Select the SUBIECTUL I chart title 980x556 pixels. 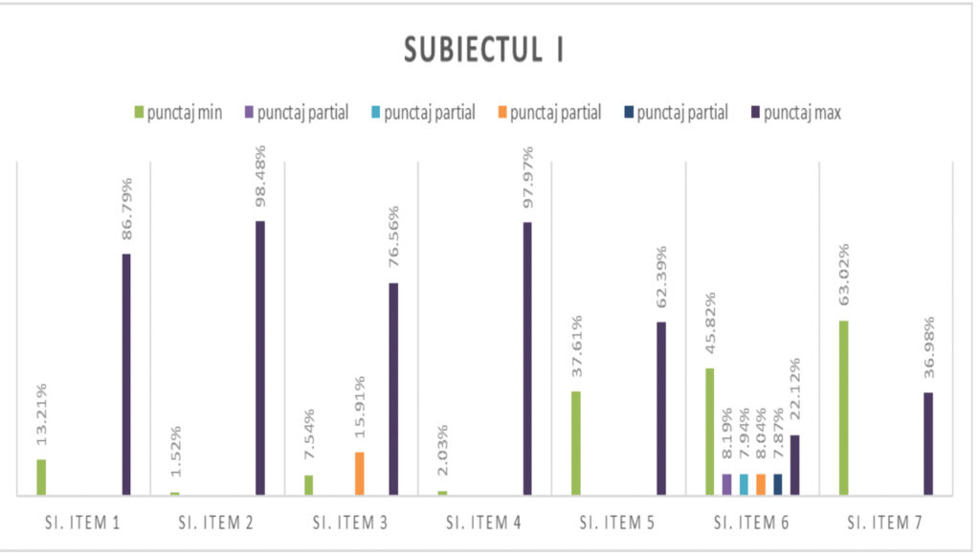[x=483, y=52]
